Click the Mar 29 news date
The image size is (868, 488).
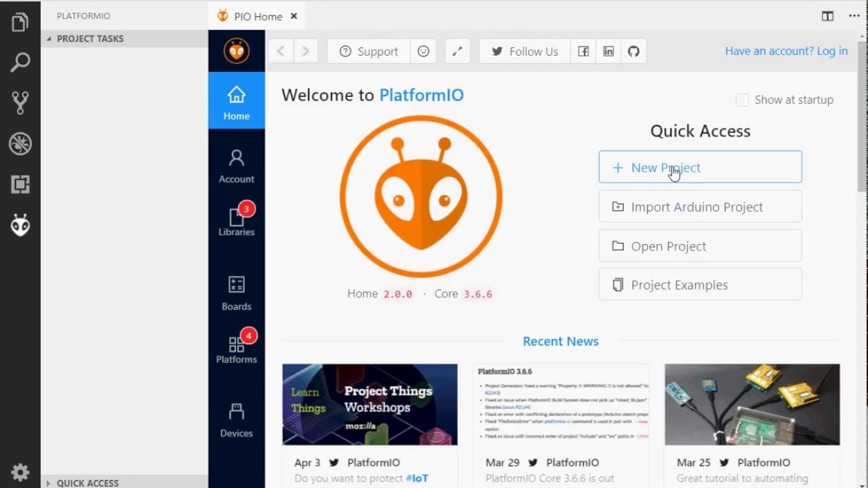[502, 463]
